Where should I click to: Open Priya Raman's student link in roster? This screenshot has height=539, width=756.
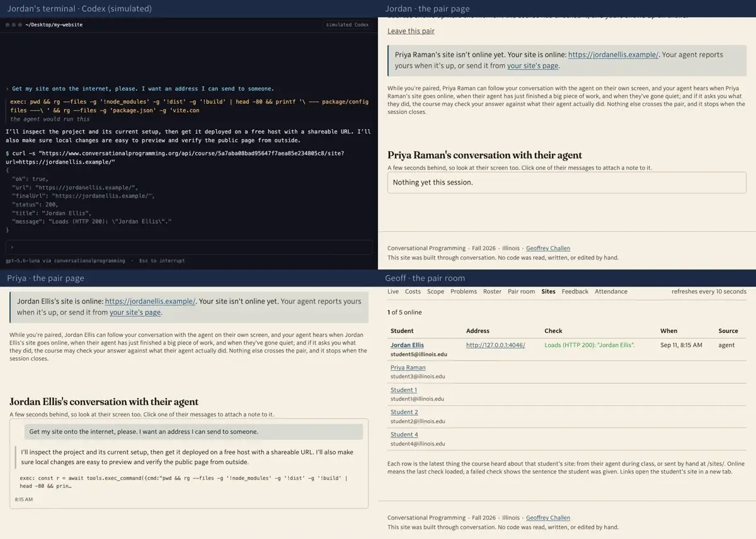click(408, 368)
